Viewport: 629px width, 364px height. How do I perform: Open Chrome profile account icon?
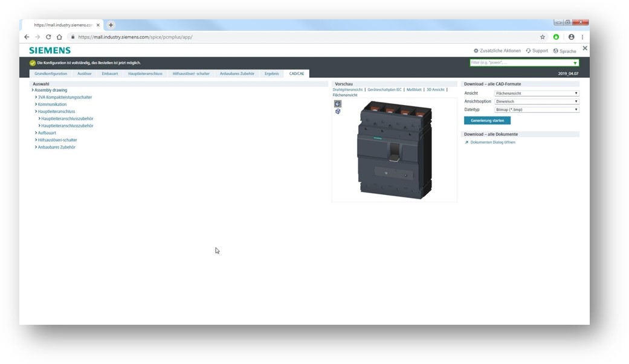pyautogui.click(x=571, y=37)
